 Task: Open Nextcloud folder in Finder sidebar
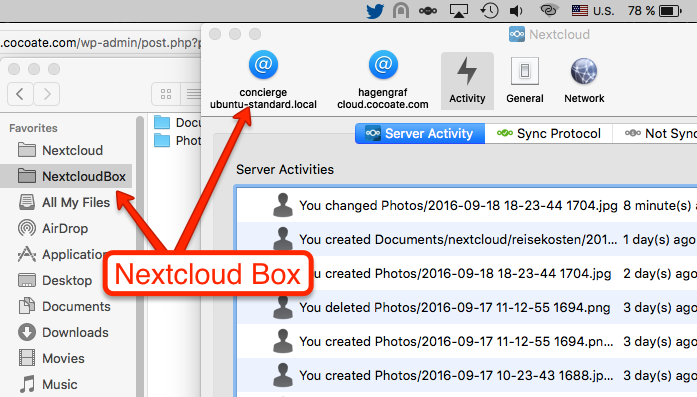pyautogui.click(x=66, y=150)
